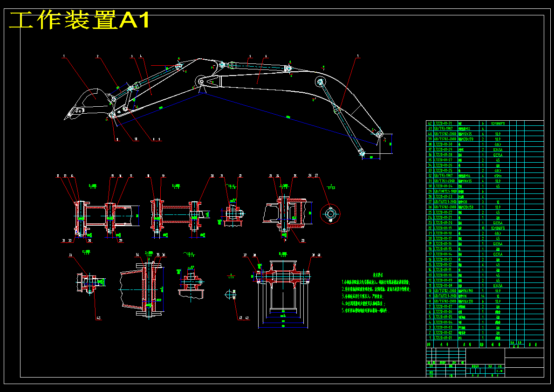The width and height of the screenshot is (554, 392).
Task: Click standard code GB/T9877.1-1988 in row 29
Action: point(445,191)
